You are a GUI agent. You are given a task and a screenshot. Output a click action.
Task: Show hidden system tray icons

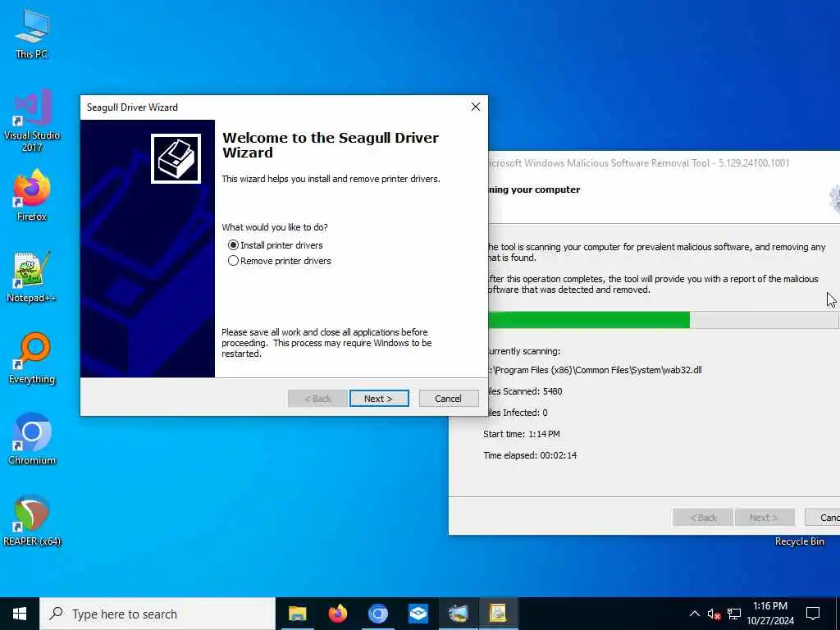(x=694, y=614)
